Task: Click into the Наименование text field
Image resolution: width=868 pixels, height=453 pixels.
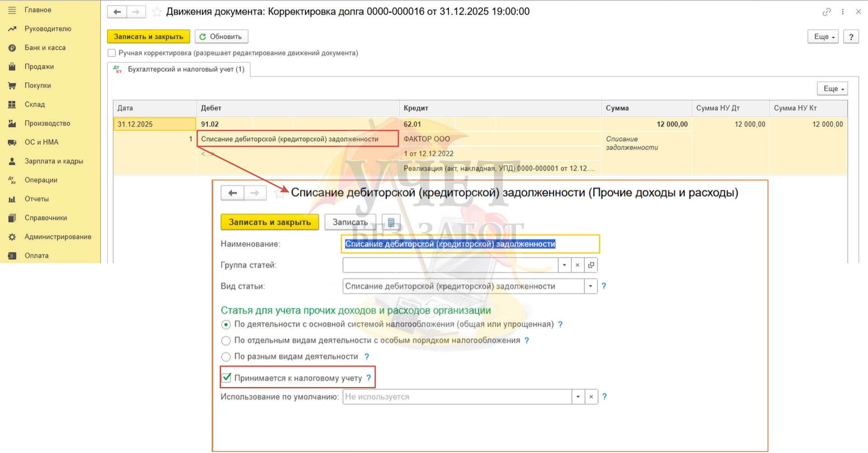Action: tap(470, 244)
